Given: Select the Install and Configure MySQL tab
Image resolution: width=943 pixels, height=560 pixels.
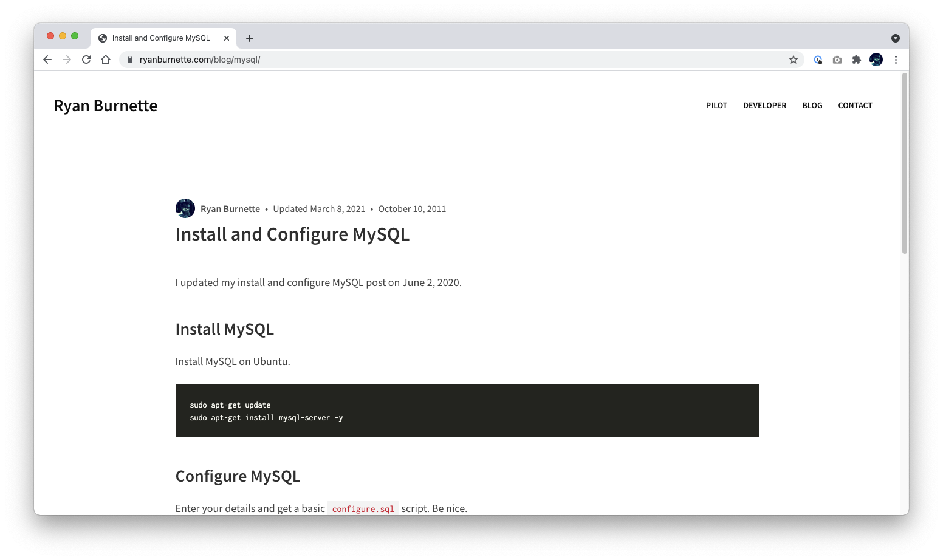Looking at the screenshot, I should pos(163,38).
